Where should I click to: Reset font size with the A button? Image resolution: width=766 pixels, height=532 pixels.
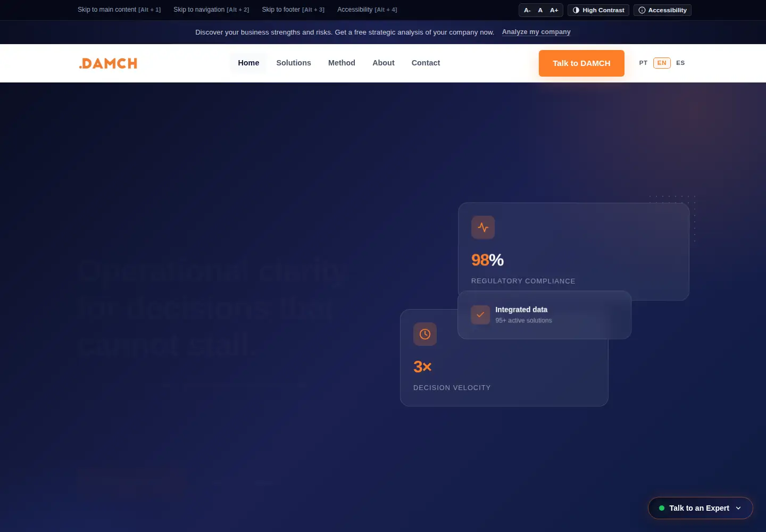540,10
